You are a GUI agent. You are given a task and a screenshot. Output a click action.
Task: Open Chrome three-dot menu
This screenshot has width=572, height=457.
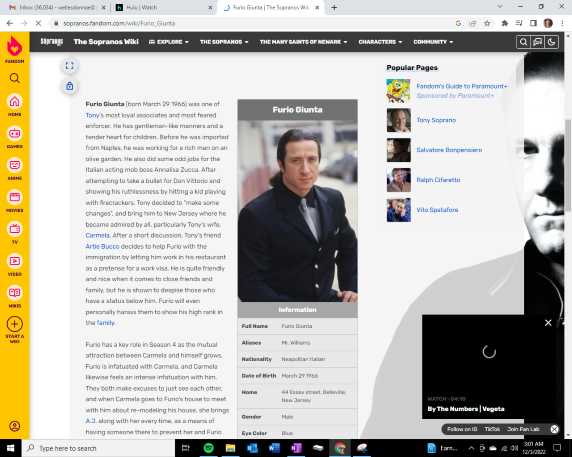562,23
